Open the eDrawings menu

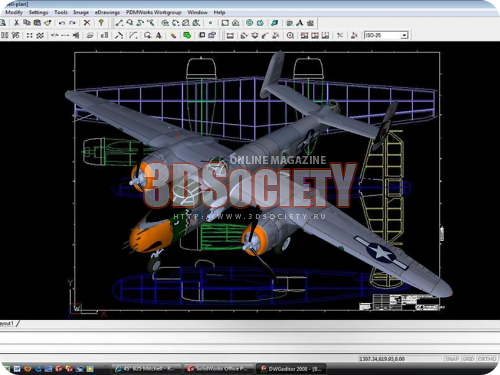[107, 12]
